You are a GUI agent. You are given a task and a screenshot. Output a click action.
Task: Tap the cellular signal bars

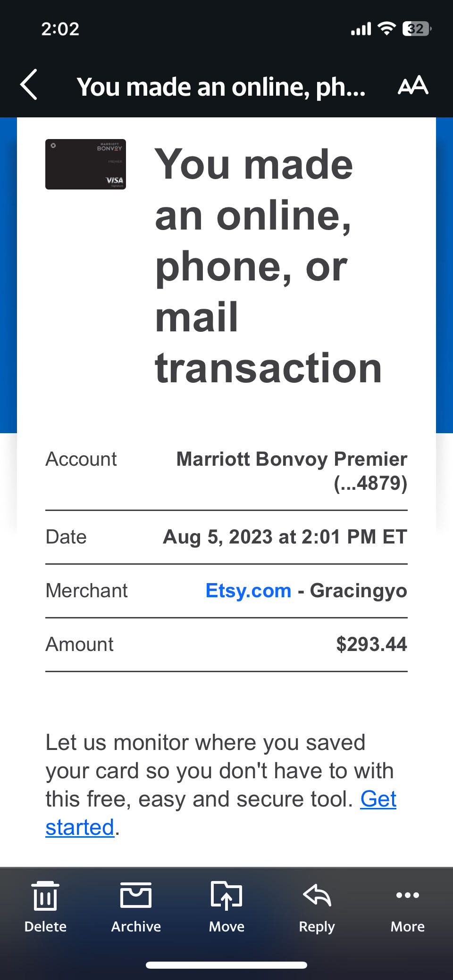click(361, 30)
